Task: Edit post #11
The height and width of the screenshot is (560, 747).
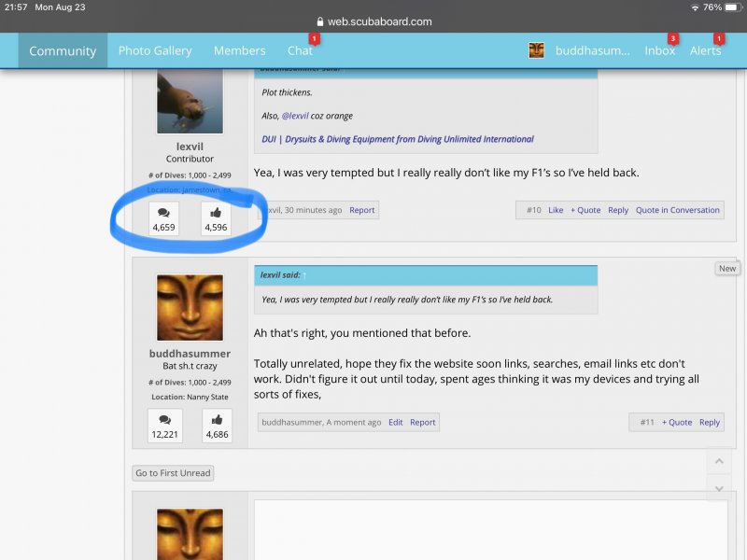Action: click(x=396, y=422)
